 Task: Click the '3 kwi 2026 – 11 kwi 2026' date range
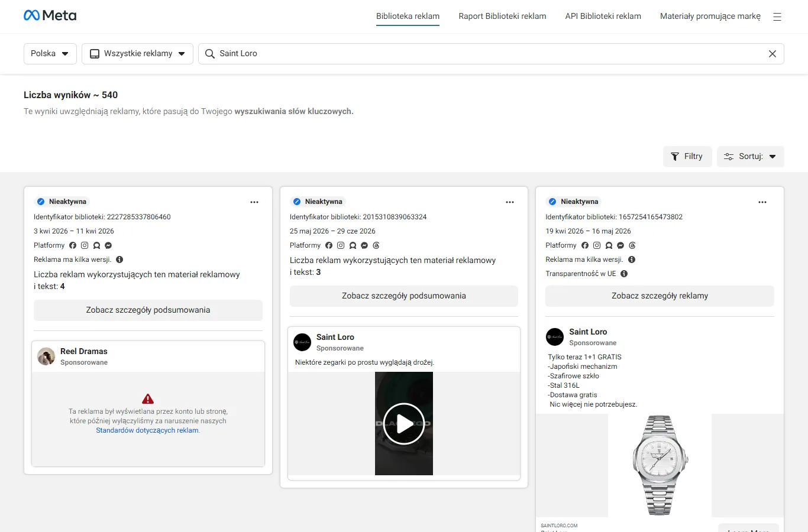tap(74, 231)
